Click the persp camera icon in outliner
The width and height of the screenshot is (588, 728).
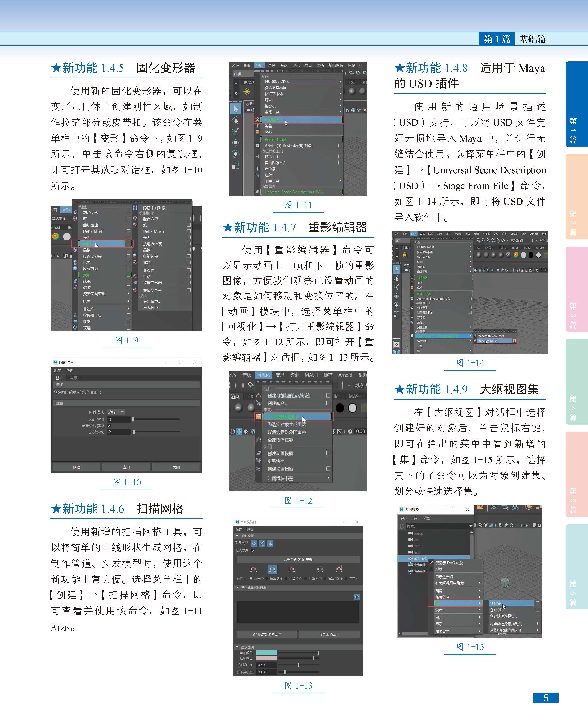(410, 534)
